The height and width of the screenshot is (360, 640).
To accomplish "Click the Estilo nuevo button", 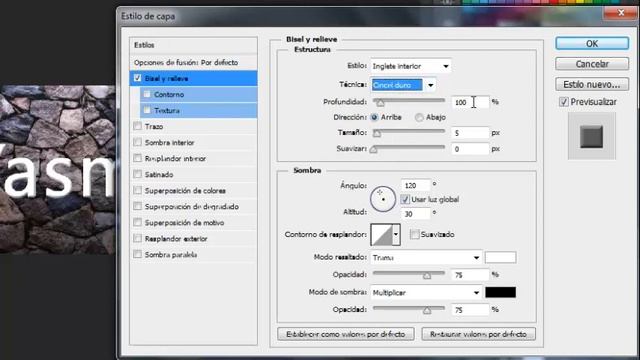I will 592,84.
